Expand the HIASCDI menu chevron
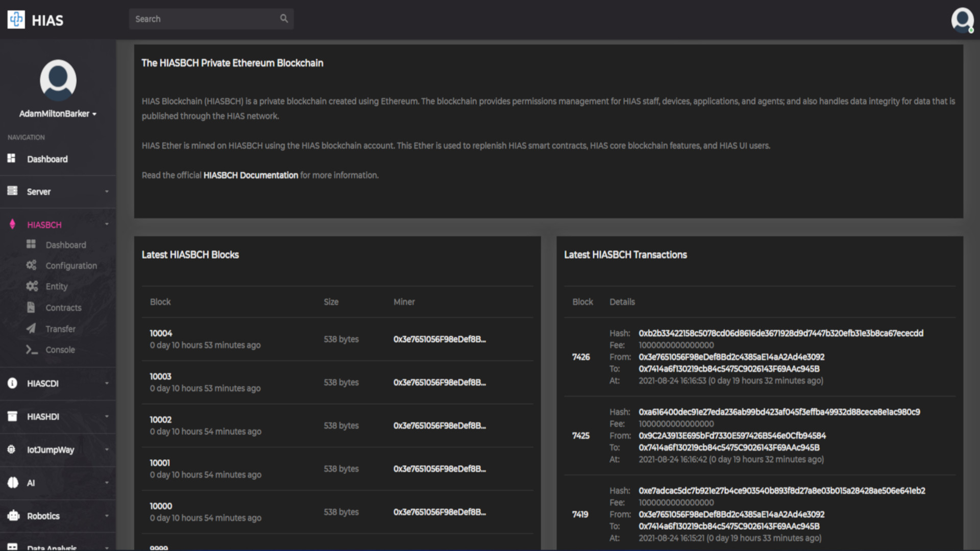980x551 pixels. click(107, 383)
